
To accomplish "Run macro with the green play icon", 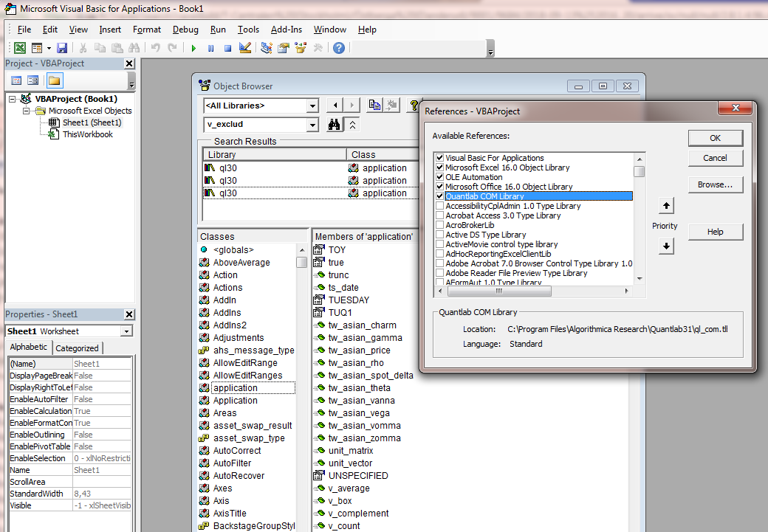I will (194, 48).
